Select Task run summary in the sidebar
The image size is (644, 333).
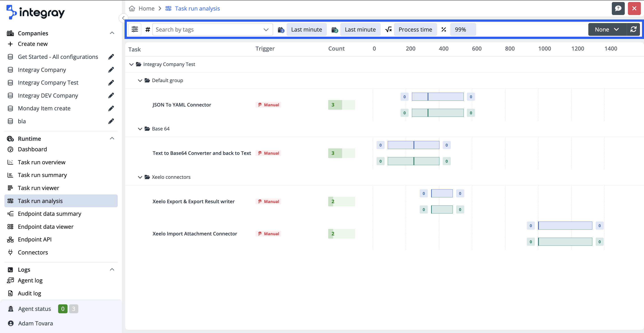point(42,175)
